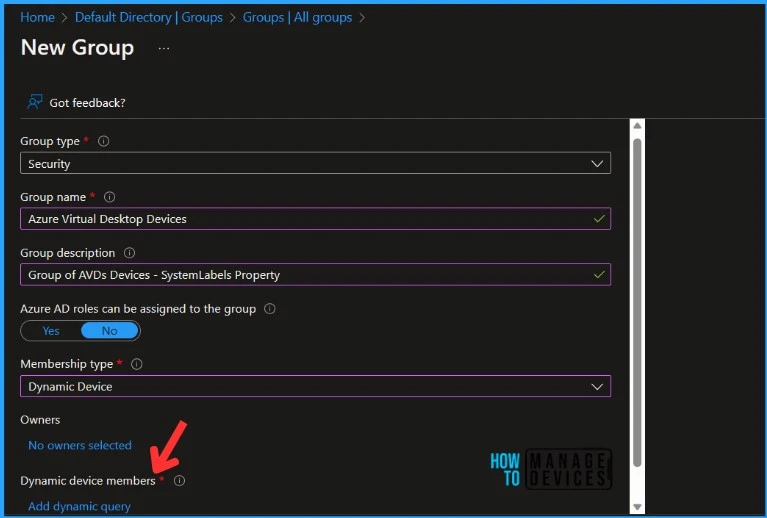This screenshot has height=518, width=767.
Task: Click the New Group page title
Action: click(x=77, y=48)
